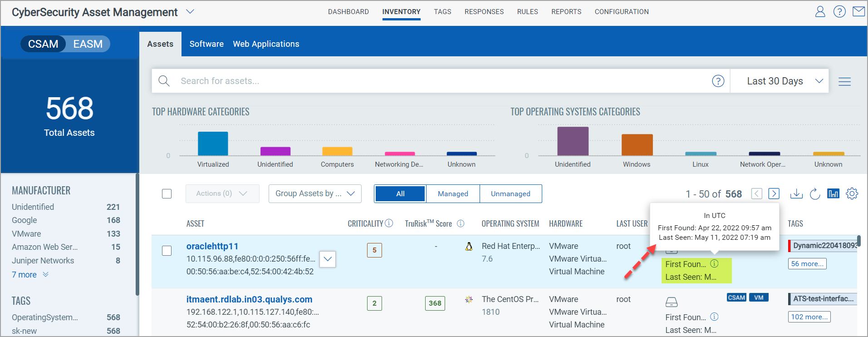The image size is (868, 337).
Task: Show All assets filter
Action: [x=400, y=193]
